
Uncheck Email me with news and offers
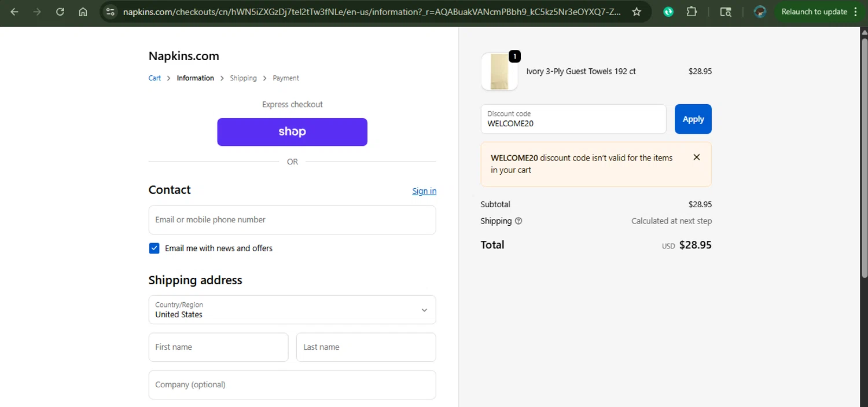pyautogui.click(x=154, y=248)
